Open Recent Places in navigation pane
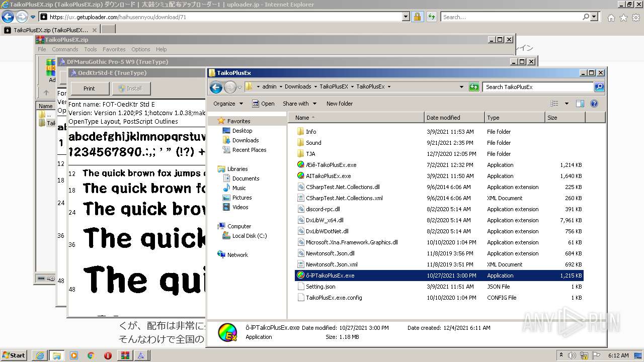Viewport: 644px width, 362px height. click(249, 150)
